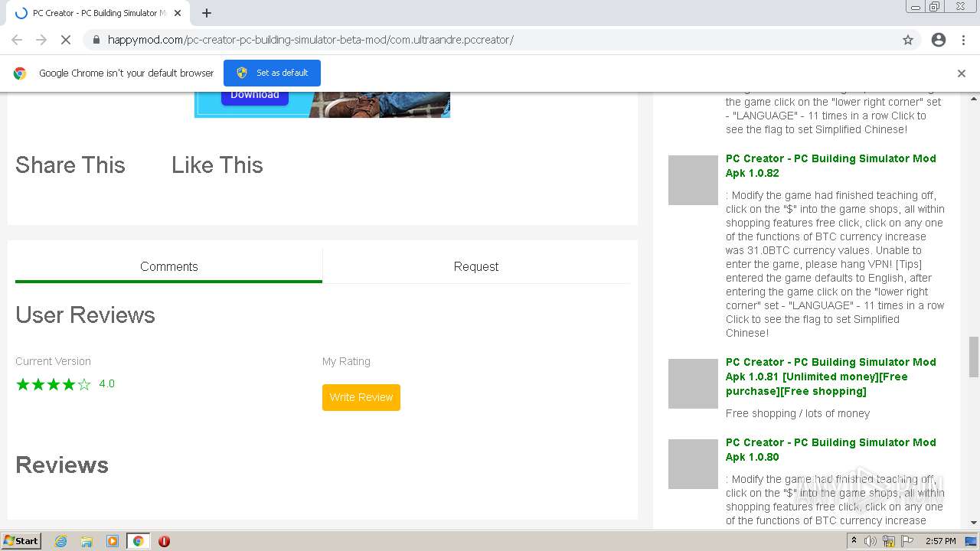Screen dimensions: 980x551
Task: Open the Windows Start menu
Action: click(x=21, y=540)
